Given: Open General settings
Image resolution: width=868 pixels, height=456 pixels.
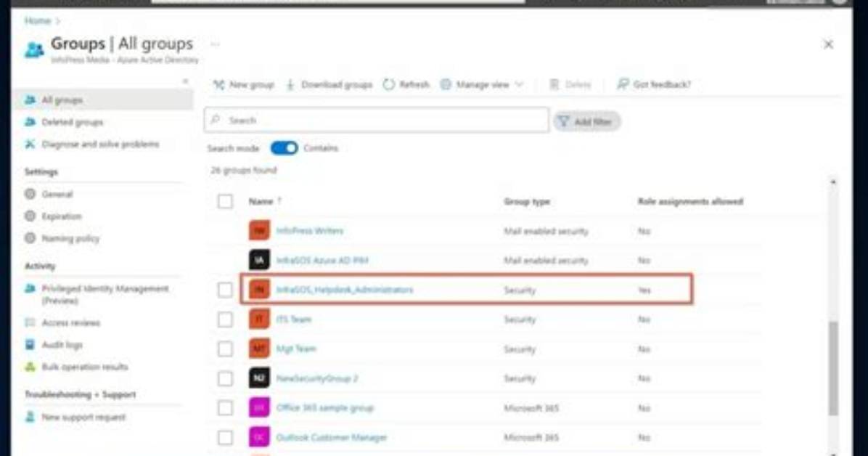Looking at the screenshot, I should click(x=57, y=194).
